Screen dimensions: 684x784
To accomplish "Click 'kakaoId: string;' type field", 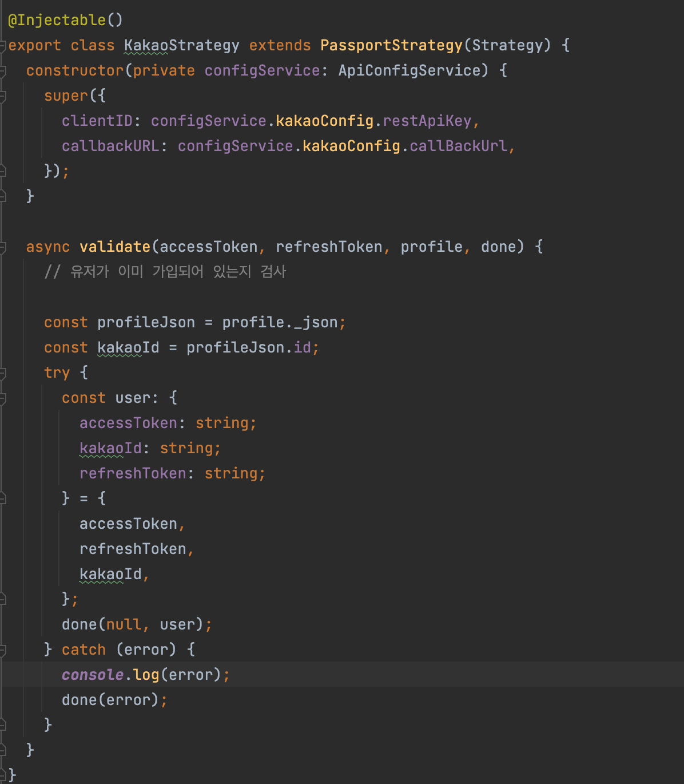I will click(x=150, y=448).
